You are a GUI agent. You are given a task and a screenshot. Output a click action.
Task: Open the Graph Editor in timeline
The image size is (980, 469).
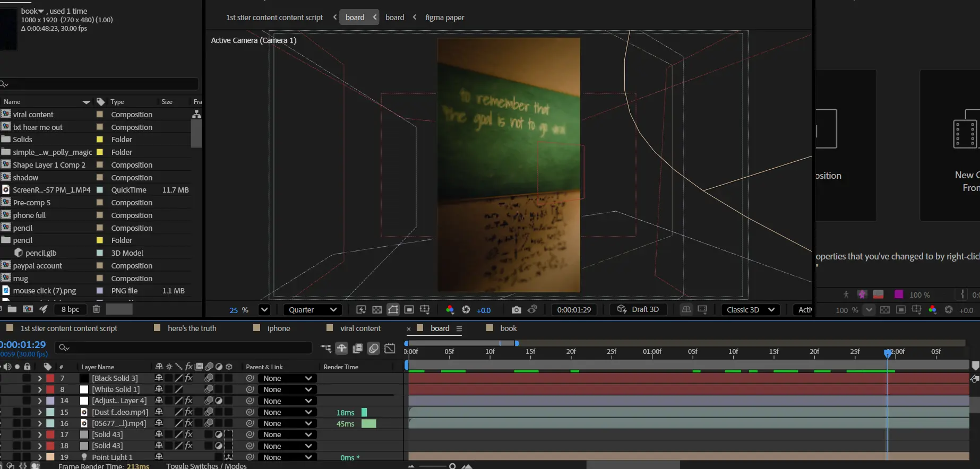point(390,348)
